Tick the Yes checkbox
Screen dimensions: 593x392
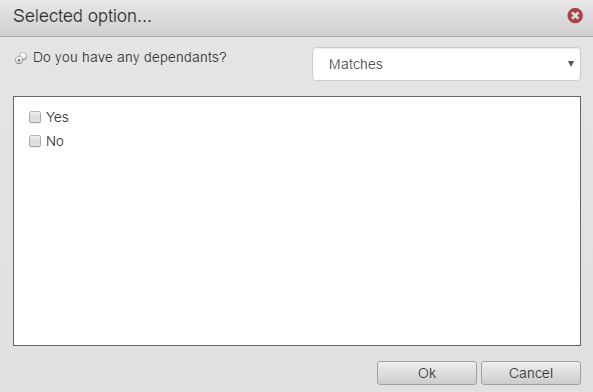[x=35, y=117]
